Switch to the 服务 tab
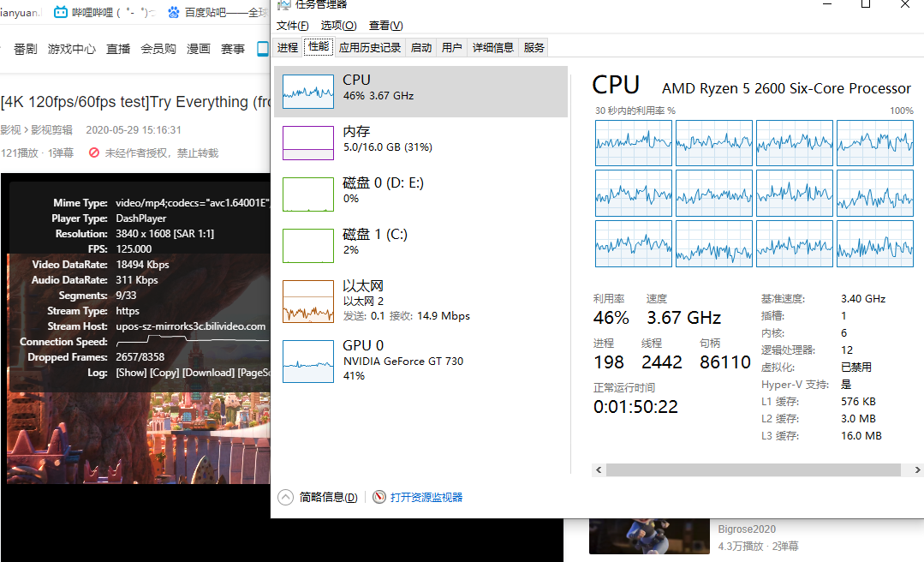This screenshot has width=924, height=562. (534, 48)
